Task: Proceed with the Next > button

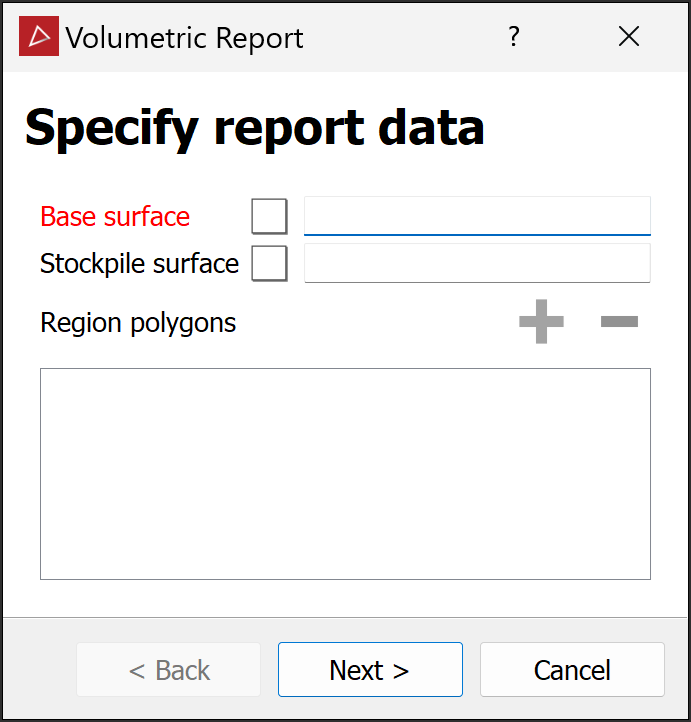Action: click(x=370, y=669)
